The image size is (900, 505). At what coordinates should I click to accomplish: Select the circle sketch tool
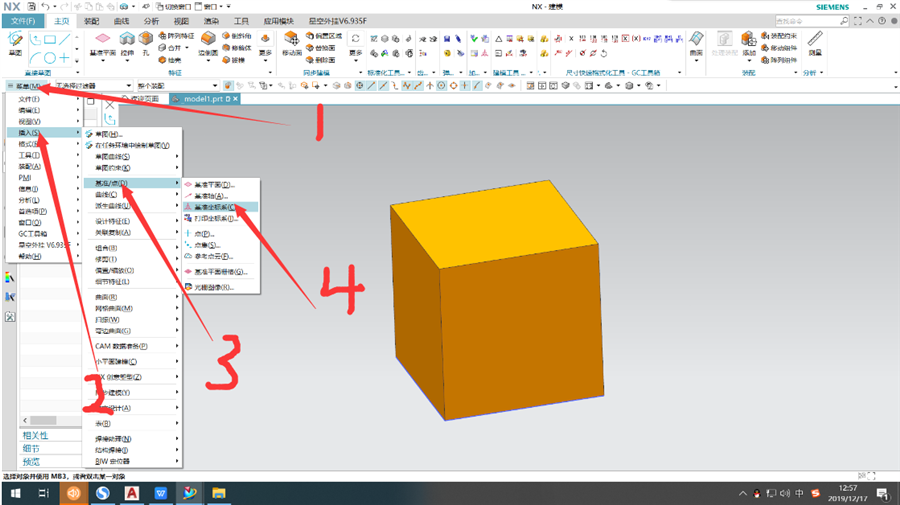[x=50, y=58]
